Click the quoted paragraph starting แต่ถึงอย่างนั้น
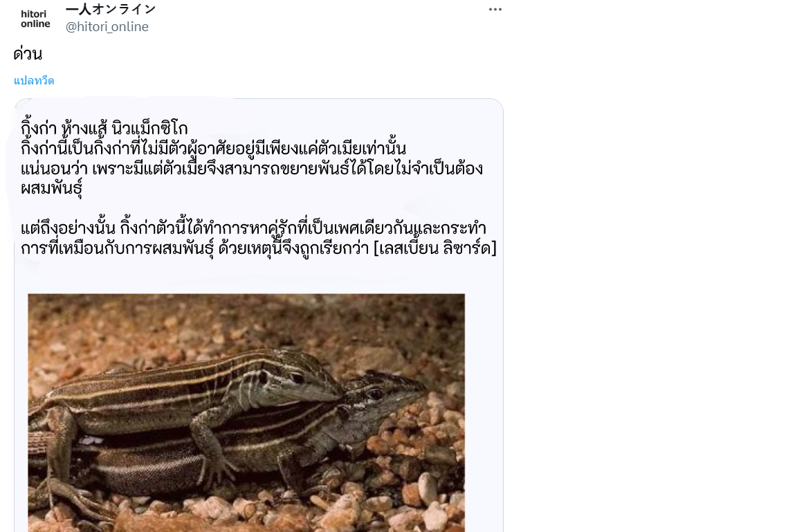This screenshot has height=532, width=797. [258, 238]
